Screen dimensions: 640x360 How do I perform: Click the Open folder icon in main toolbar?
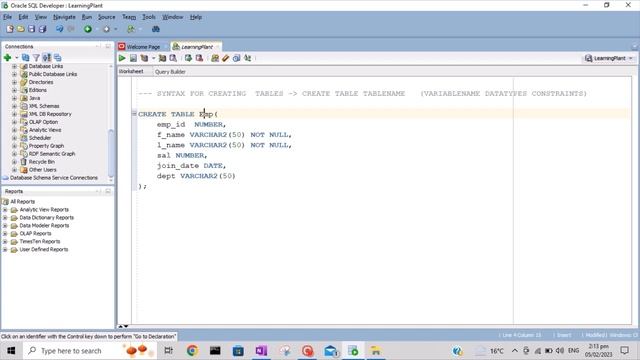pos(20,29)
